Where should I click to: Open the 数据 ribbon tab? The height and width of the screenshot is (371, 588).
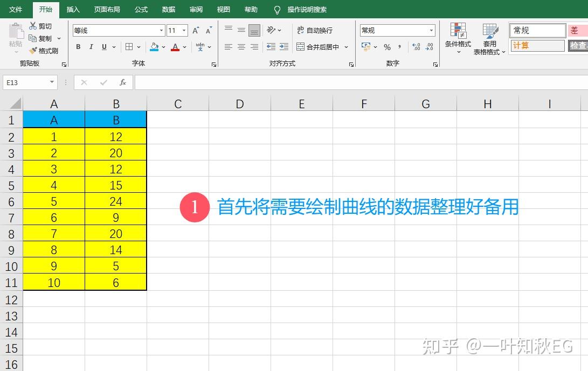pos(168,9)
